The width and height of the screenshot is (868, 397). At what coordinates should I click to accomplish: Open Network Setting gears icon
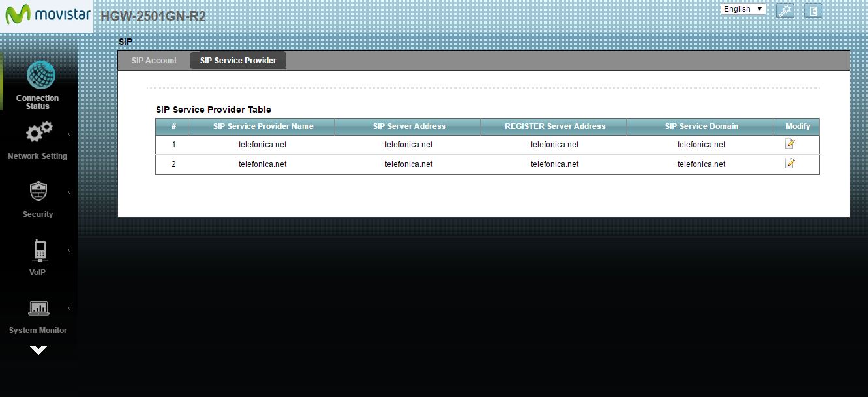pos(38,132)
